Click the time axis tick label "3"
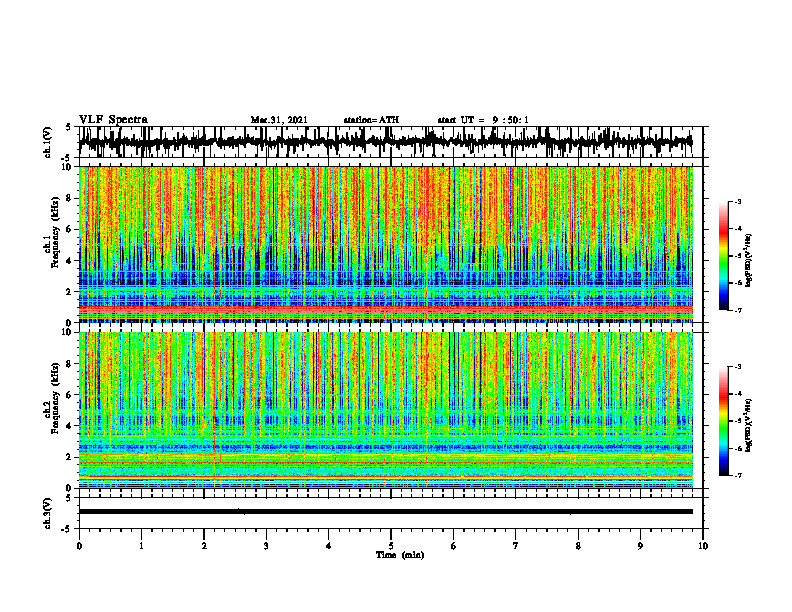 pos(266,546)
